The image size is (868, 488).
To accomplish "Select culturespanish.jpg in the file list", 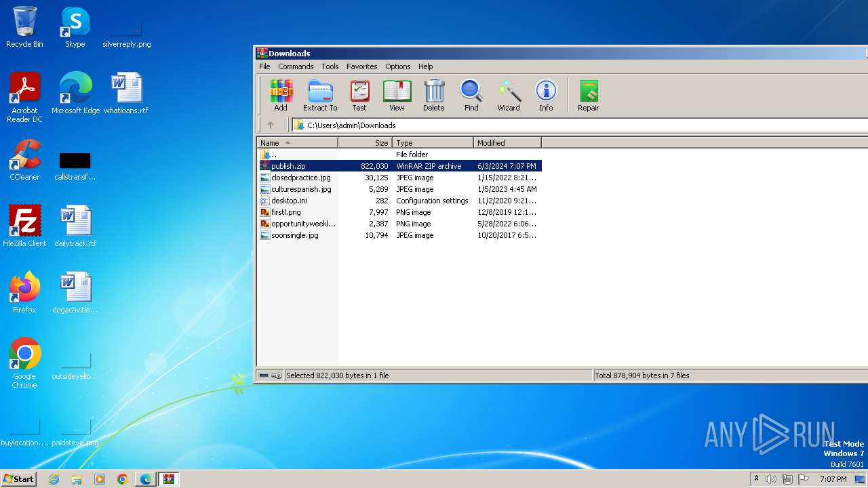I will [x=399, y=189].
